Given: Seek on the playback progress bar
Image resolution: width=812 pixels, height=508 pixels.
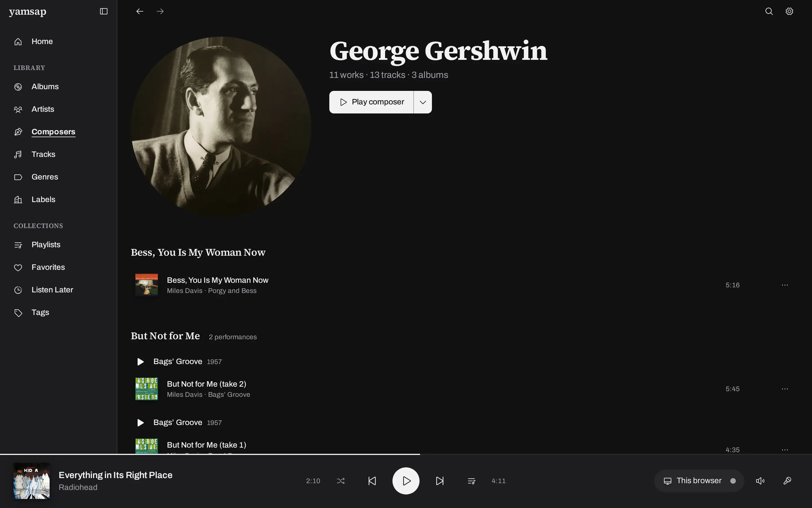Looking at the screenshot, I should pyautogui.click(x=406, y=454).
